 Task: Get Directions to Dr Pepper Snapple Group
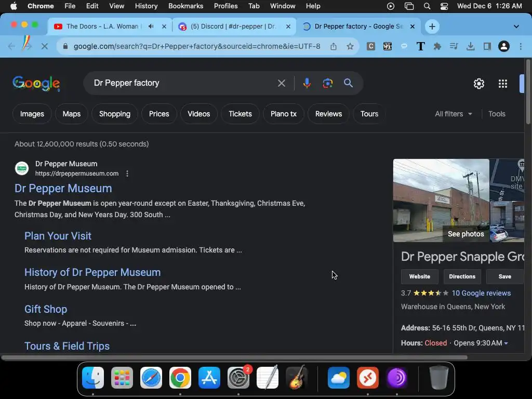(x=462, y=276)
